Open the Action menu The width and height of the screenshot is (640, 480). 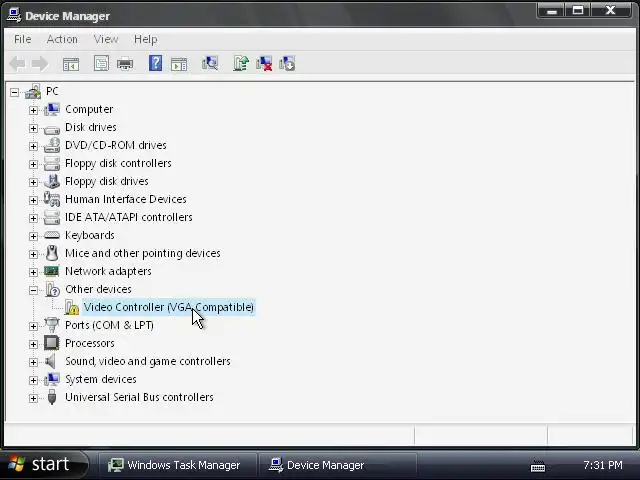pos(62,39)
